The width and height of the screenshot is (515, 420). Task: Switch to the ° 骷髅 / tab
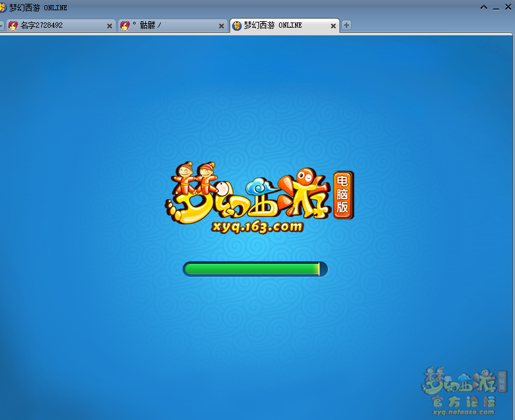(173, 26)
